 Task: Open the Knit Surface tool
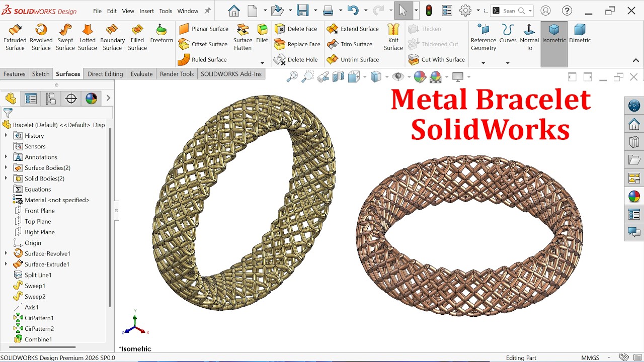coord(393,38)
